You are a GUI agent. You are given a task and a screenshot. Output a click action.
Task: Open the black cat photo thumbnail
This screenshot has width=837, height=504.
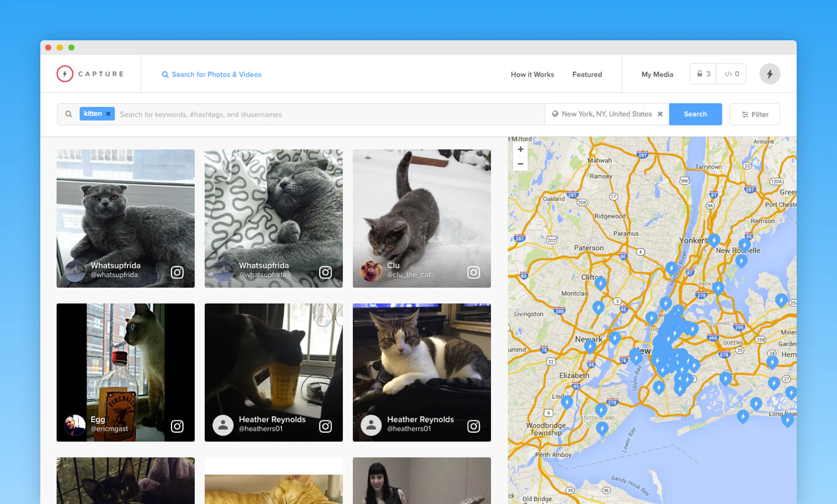(x=125, y=481)
